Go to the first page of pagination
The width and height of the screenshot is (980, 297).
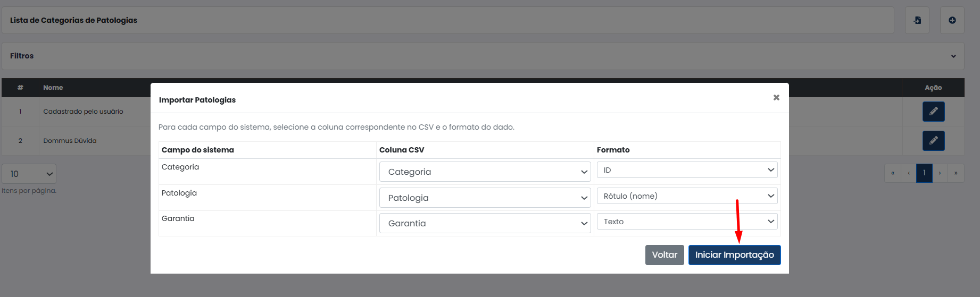coord(892,173)
